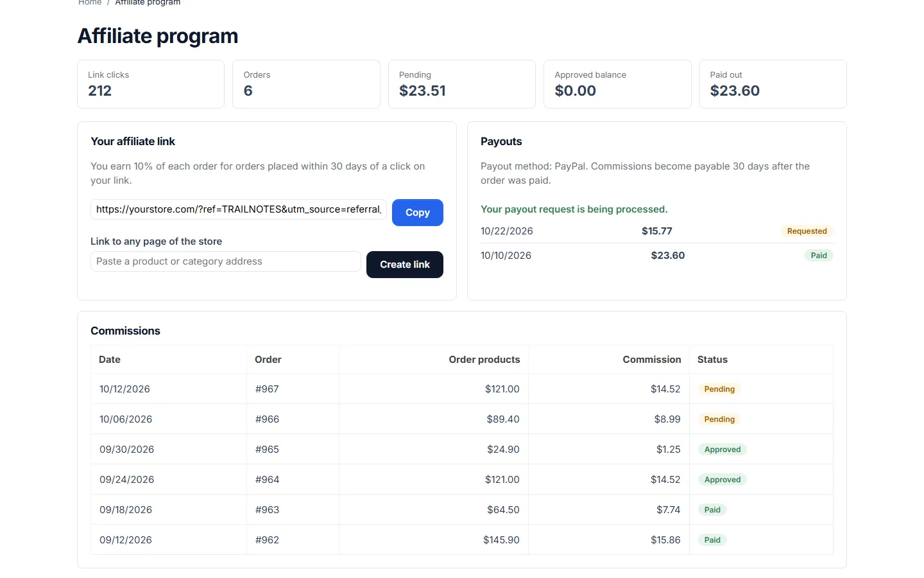Viewport: 924px width, 578px height.
Task: Select commission amount $8.99
Action: tap(667, 419)
